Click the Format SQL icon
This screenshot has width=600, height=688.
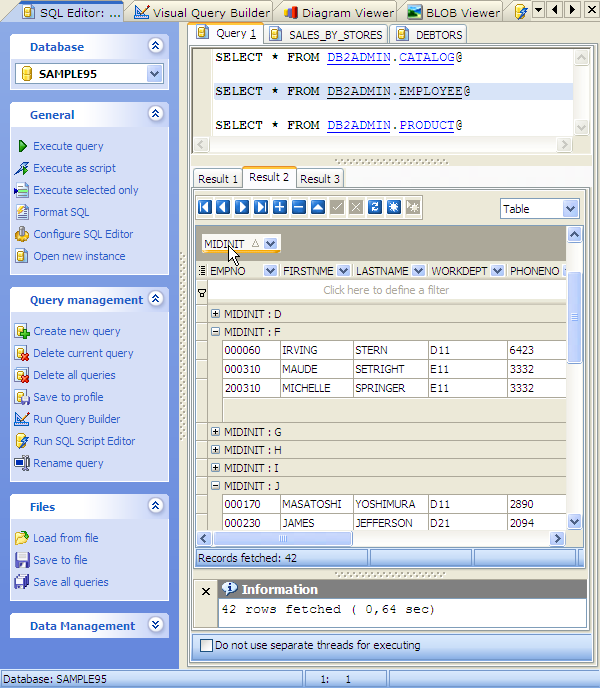22,212
